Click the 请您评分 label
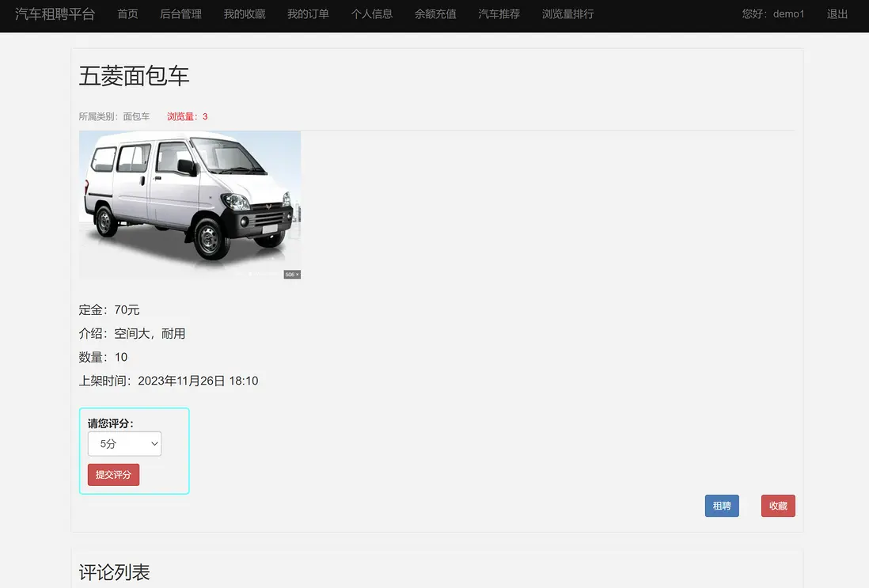The image size is (869, 588). (110, 423)
